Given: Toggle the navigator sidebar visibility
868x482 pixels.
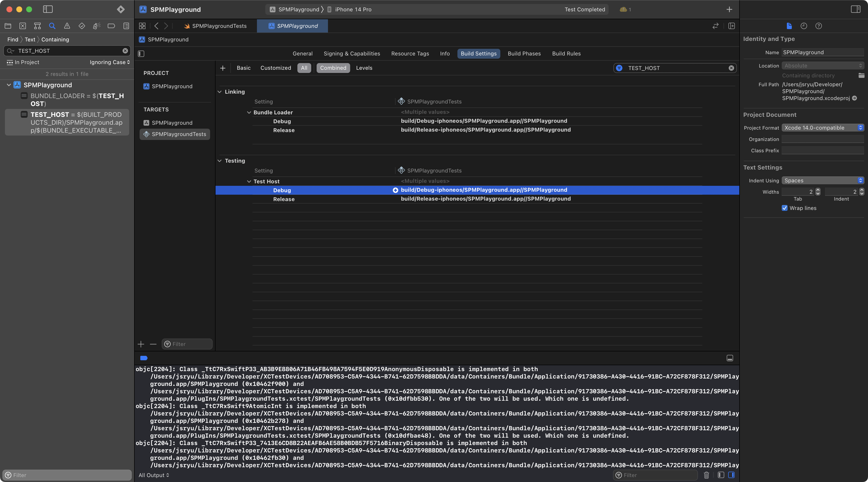Looking at the screenshot, I should [48, 9].
